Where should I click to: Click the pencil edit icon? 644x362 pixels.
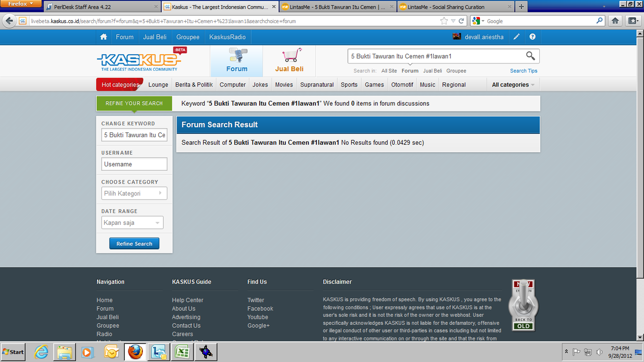coord(517,37)
